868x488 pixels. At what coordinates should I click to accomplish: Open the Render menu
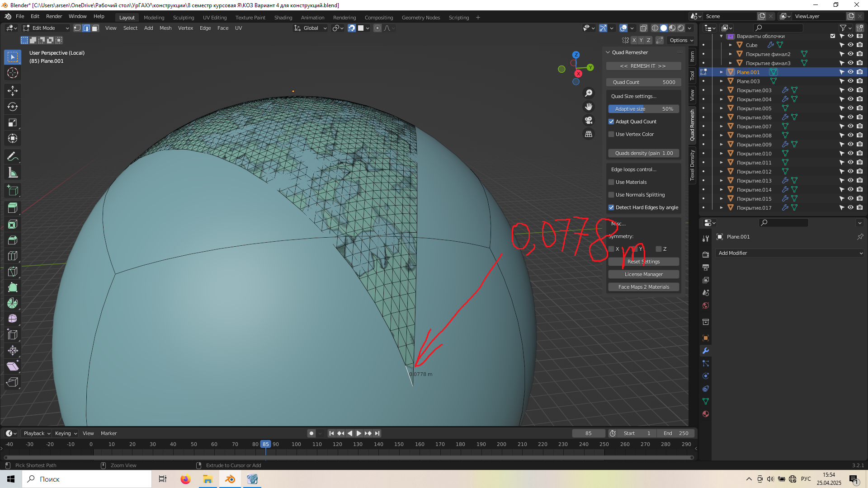tap(54, 16)
